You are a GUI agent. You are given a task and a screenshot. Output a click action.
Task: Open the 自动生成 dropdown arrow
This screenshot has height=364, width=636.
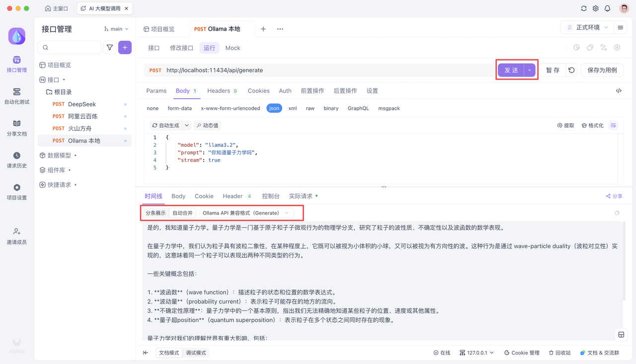coord(187,126)
